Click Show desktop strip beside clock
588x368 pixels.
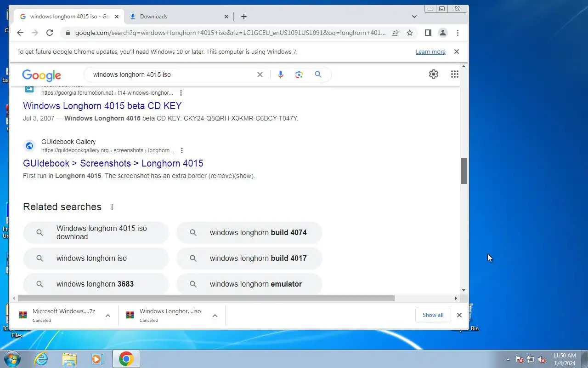pyautogui.click(x=584, y=359)
